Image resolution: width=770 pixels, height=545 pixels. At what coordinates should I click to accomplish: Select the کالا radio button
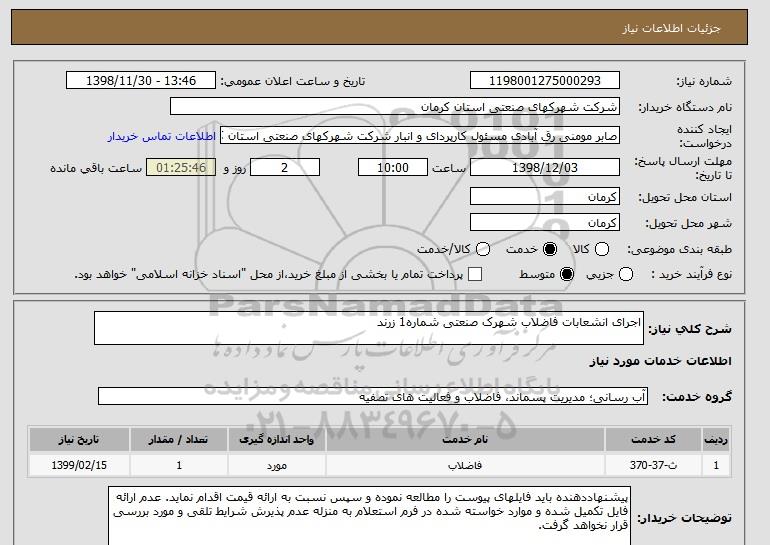pos(602,249)
